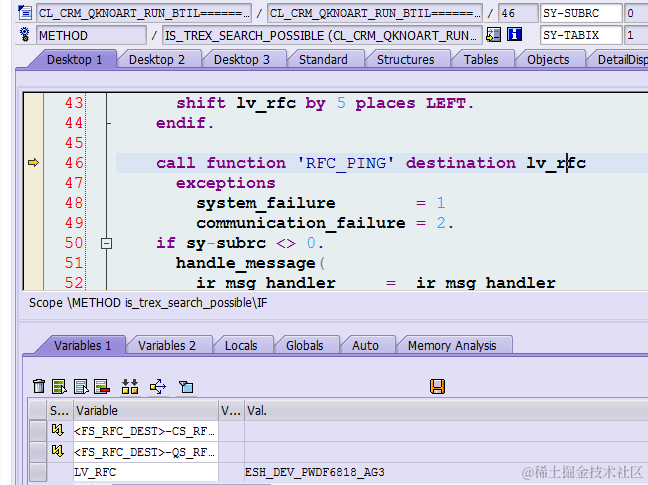Open the Standard tab
Viewport: 648px width, 485px height.
pos(323,59)
